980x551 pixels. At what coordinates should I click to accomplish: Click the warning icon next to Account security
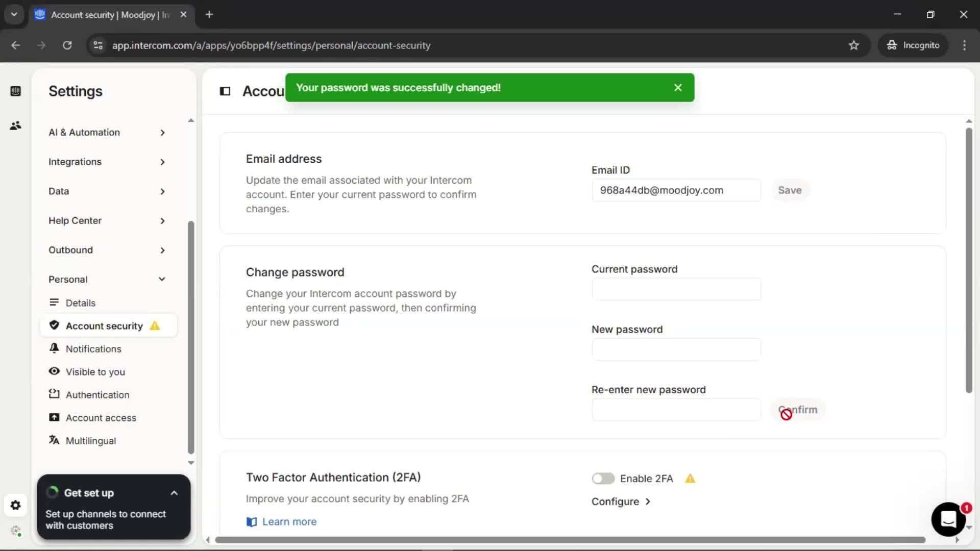(x=155, y=325)
